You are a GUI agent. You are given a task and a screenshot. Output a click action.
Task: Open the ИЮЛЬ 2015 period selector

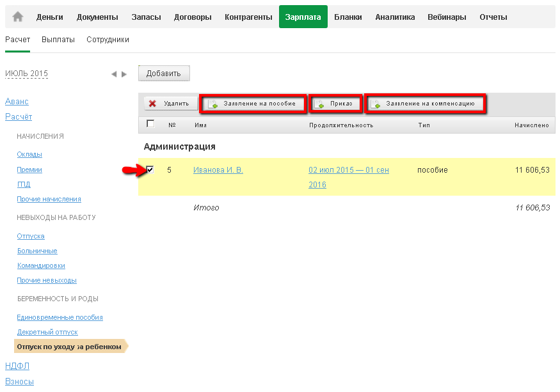pyautogui.click(x=26, y=74)
